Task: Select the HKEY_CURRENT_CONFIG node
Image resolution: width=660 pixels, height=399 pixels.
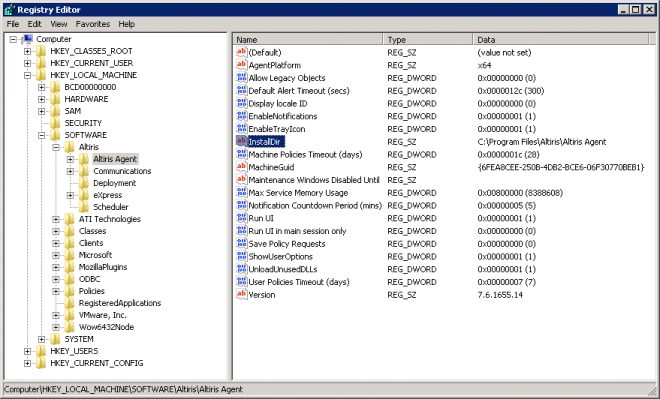Action: point(96,363)
